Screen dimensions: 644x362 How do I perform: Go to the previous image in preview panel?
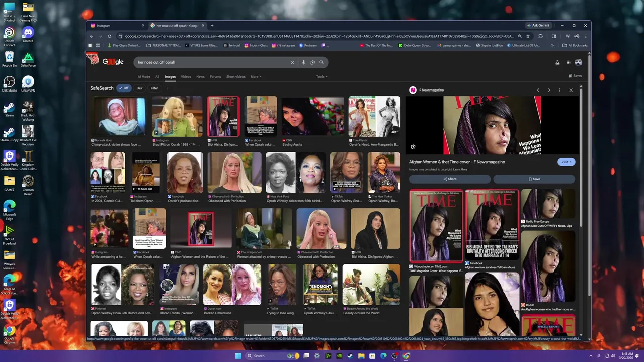tap(538, 90)
